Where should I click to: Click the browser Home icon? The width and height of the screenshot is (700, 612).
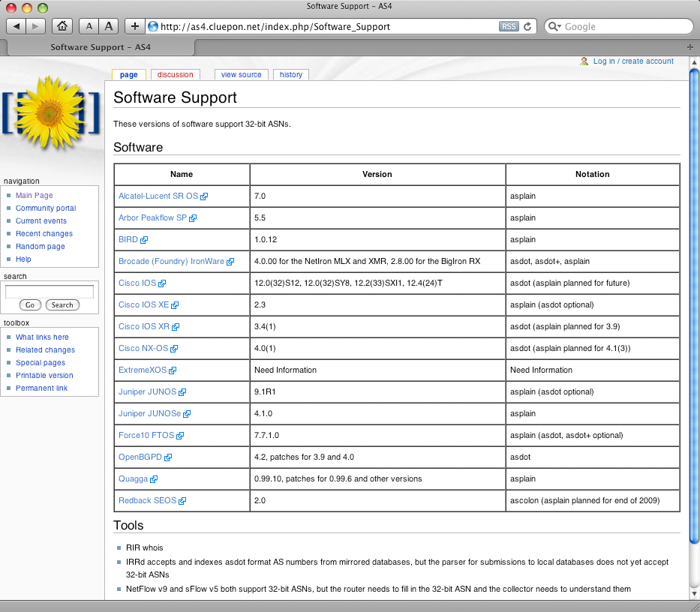tap(63, 26)
